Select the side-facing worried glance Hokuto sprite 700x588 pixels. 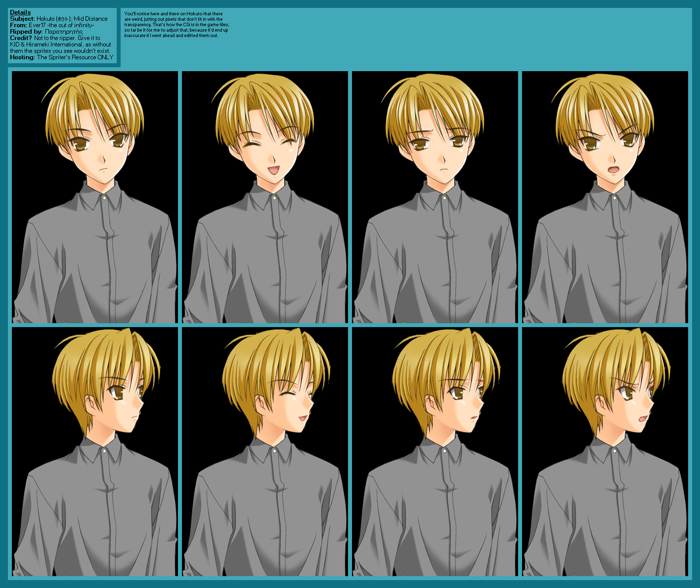tap(435, 452)
